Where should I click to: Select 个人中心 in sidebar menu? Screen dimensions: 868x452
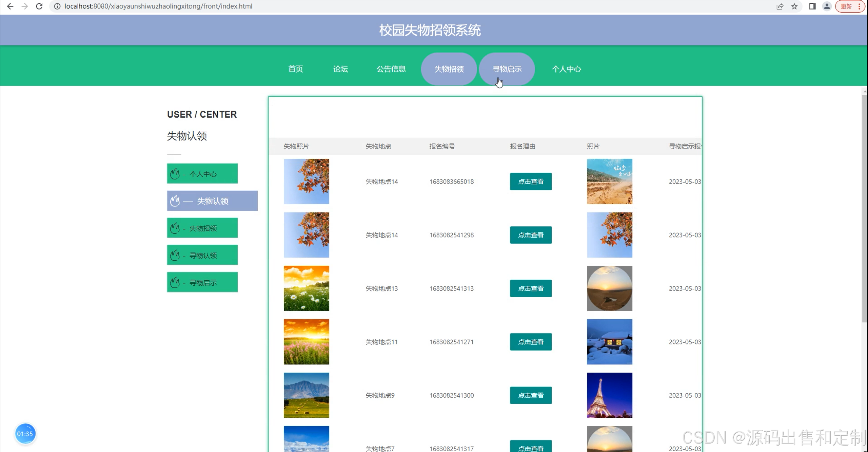(202, 174)
